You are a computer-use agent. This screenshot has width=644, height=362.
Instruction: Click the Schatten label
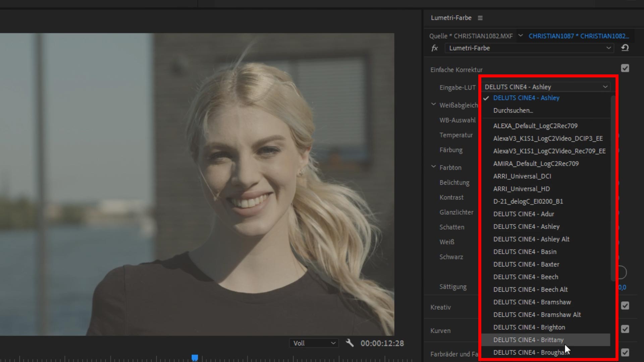tap(452, 227)
